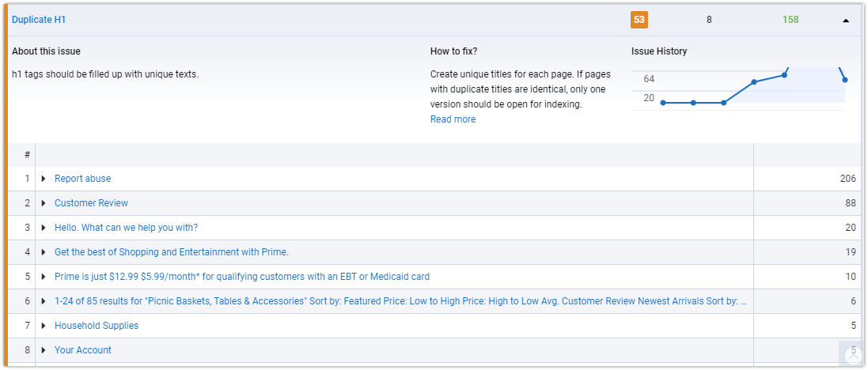This screenshot has width=868, height=370.
Task: Expand the Report abuse row
Action: (44, 179)
